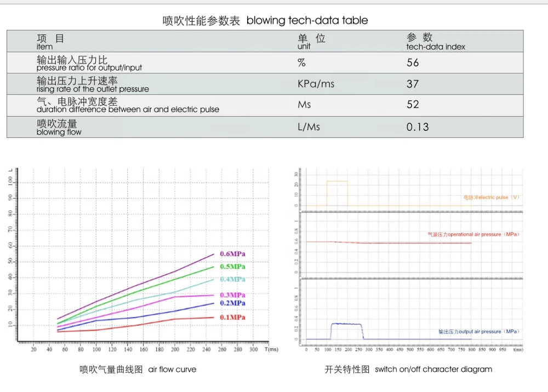Click the '200' tick on air flow x-axis
Screen dimensions: 548x392
(175, 349)
